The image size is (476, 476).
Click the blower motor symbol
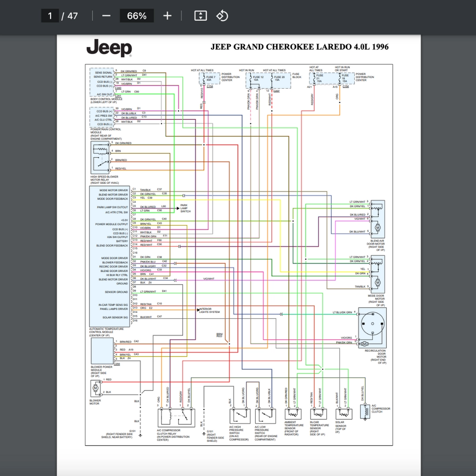96,388
